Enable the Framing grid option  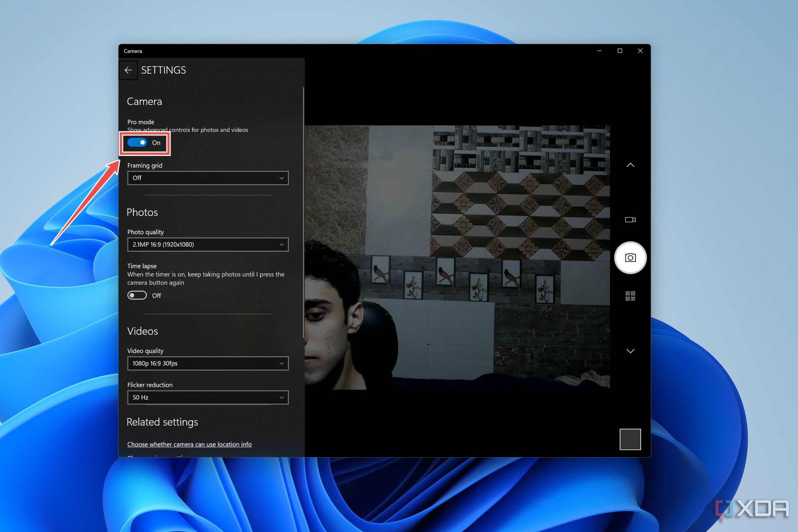click(207, 178)
